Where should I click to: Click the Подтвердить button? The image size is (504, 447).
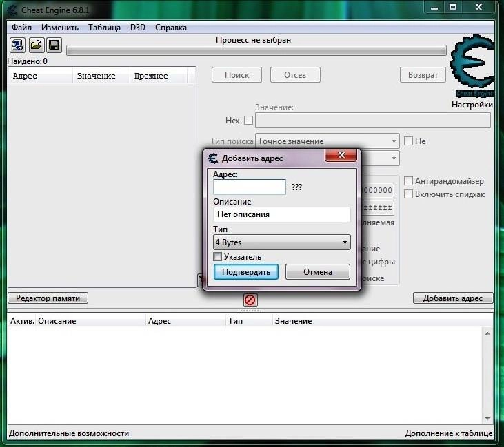[x=246, y=272]
